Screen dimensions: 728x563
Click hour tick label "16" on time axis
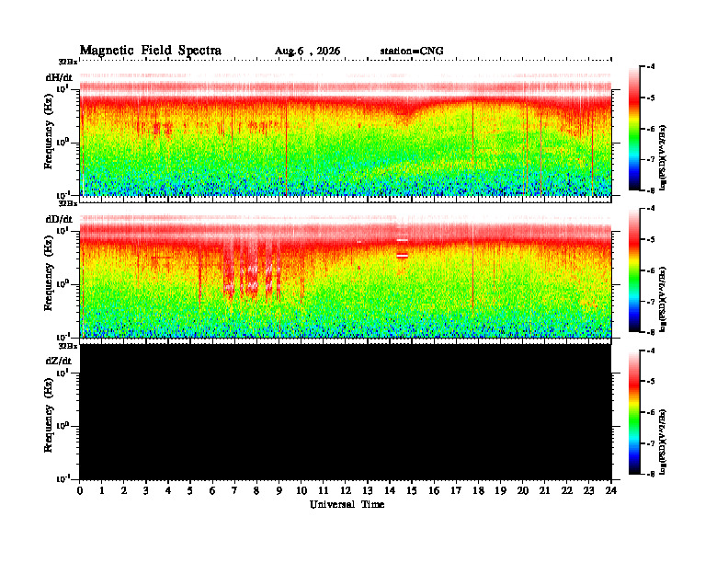coord(434,490)
